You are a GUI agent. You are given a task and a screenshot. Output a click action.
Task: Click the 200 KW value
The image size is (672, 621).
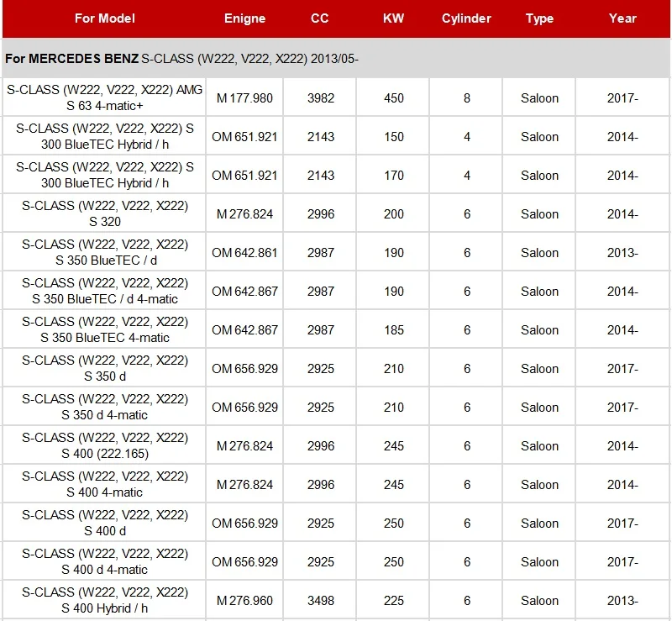pyautogui.click(x=394, y=214)
